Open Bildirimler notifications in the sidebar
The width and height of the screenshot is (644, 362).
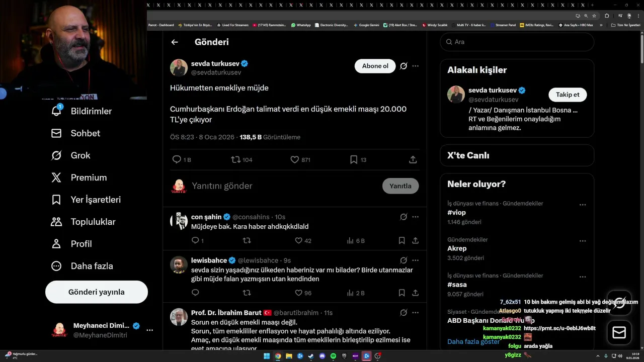point(82,111)
